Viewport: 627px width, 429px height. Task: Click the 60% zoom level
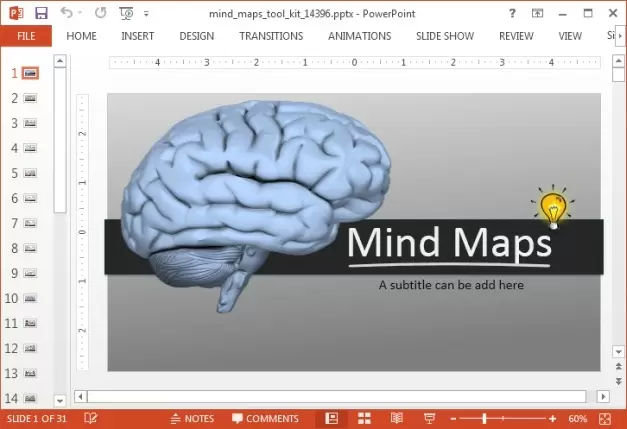coord(577,418)
